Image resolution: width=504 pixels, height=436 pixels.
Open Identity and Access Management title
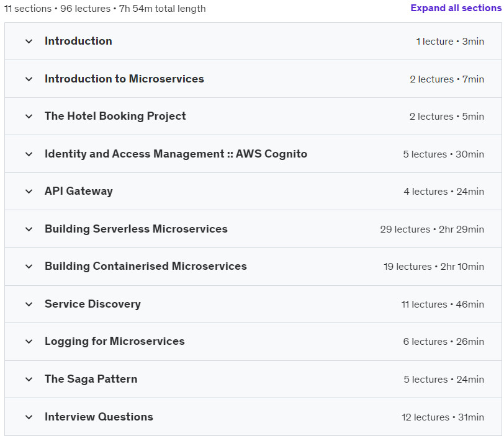click(x=176, y=154)
